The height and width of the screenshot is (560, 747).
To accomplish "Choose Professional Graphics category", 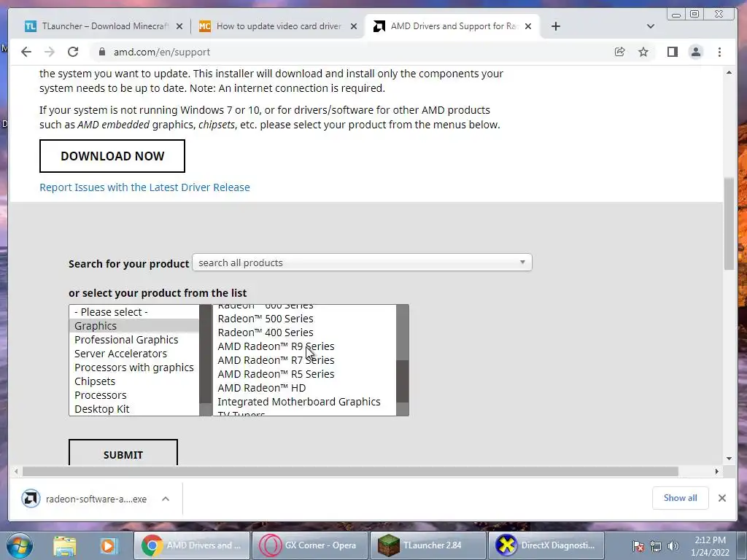I will (134, 340).
